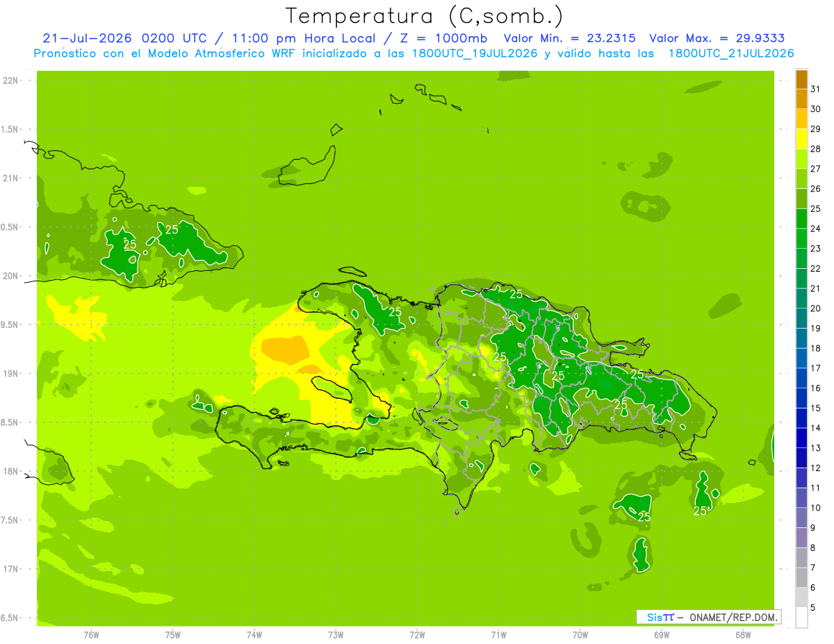This screenshot has width=834, height=644.
Task: Click the legend scale value 23
Action: [816, 248]
